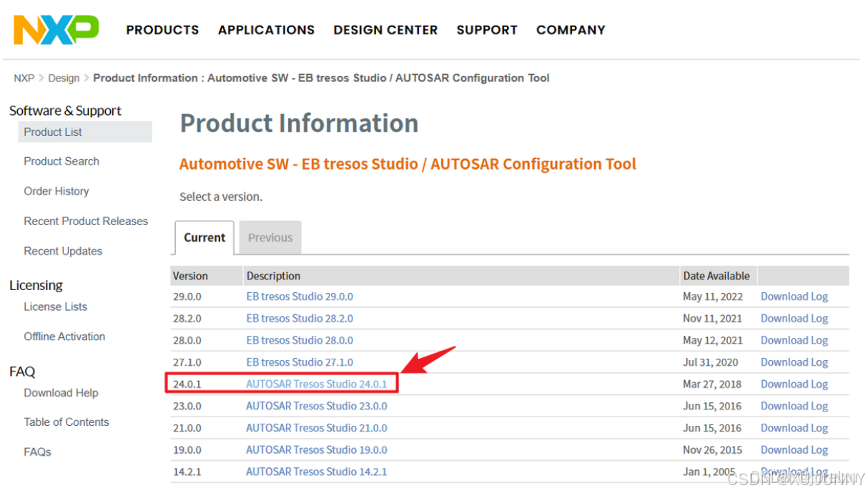Open License Lists page
The image size is (868, 493).
point(55,307)
